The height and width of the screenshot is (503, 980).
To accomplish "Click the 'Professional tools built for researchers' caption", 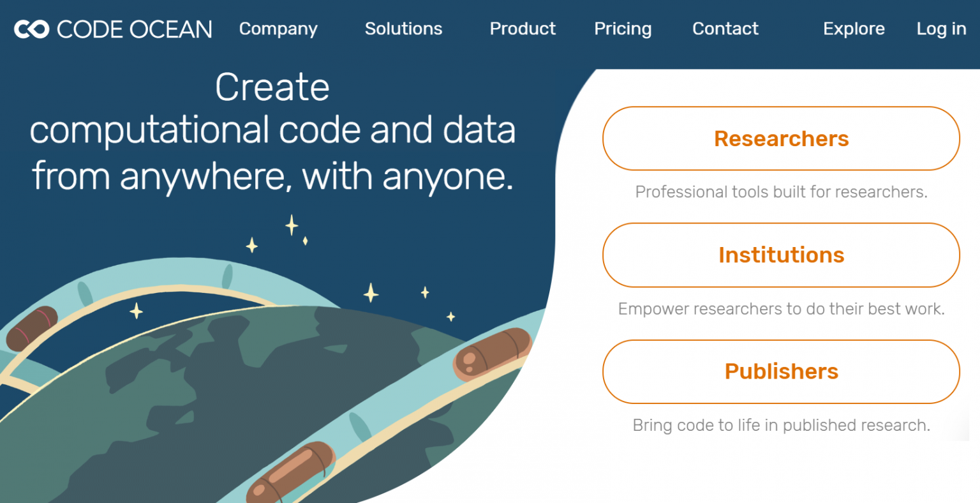I will (x=781, y=192).
